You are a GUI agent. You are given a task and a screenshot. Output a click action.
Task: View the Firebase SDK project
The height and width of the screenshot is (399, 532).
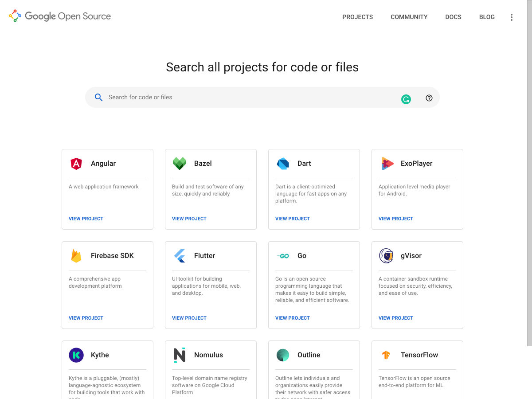pyautogui.click(x=86, y=318)
